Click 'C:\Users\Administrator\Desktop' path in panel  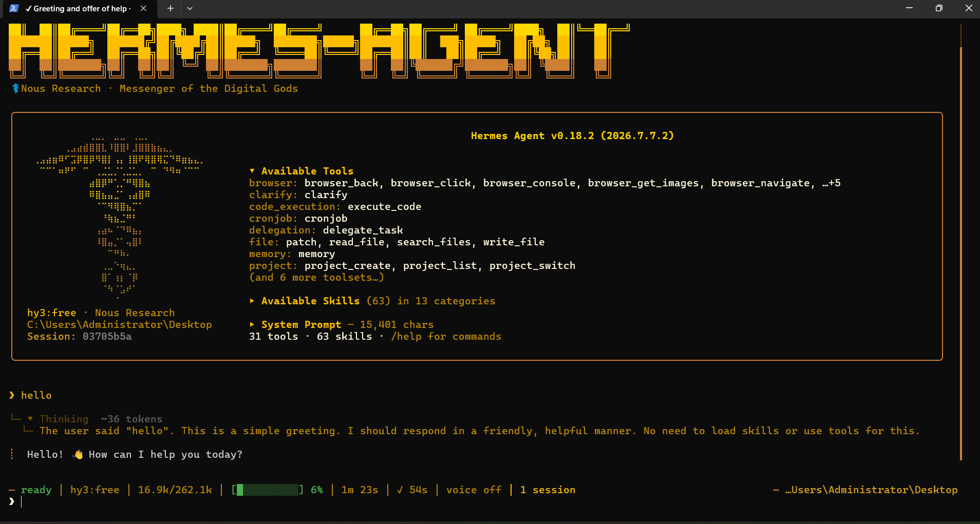coord(120,325)
